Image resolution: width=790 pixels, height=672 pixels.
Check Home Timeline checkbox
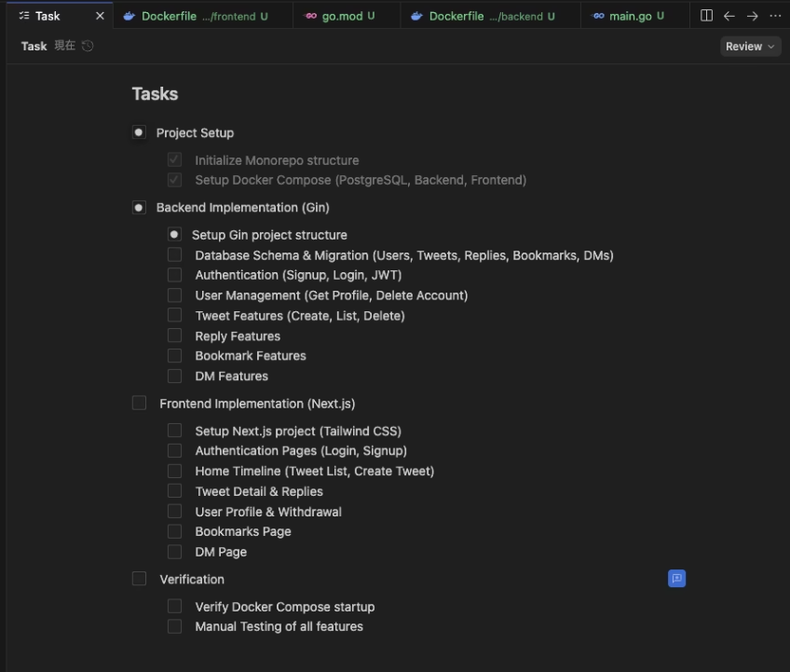coord(174,471)
